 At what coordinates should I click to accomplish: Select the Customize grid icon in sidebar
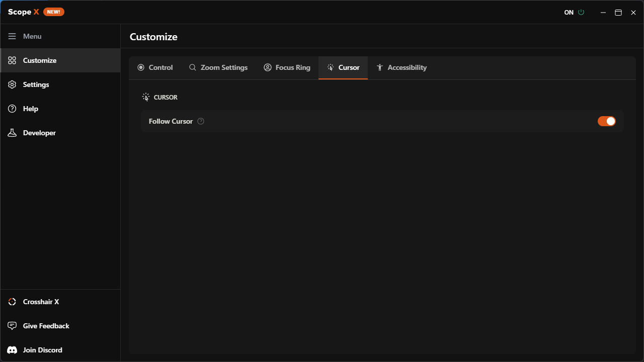coord(12,60)
